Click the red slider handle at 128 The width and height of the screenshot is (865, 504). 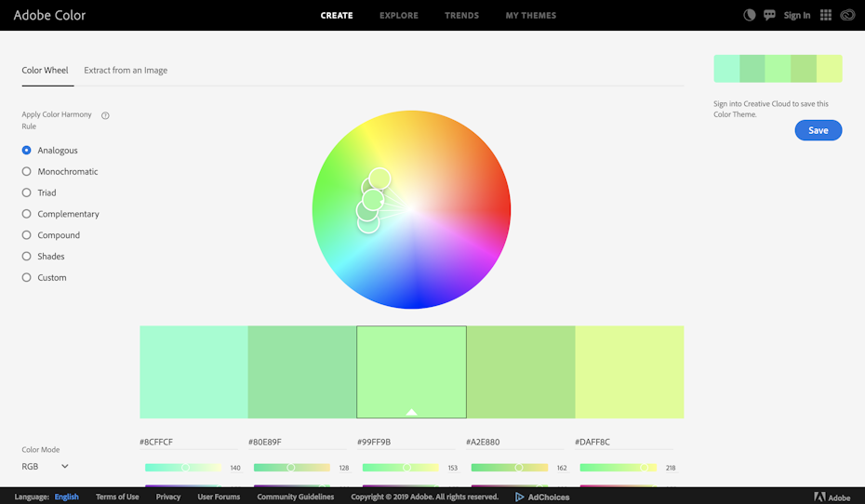[291, 468]
